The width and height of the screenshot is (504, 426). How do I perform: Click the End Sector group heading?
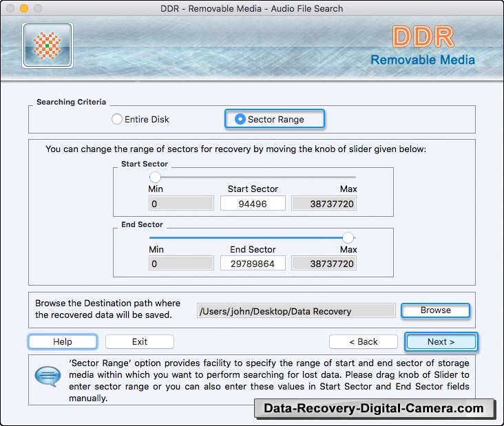[142, 224]
